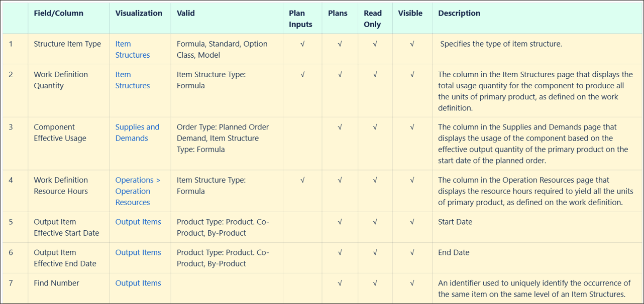Click Output Items link for Effective End Date

tap(138, 252)
